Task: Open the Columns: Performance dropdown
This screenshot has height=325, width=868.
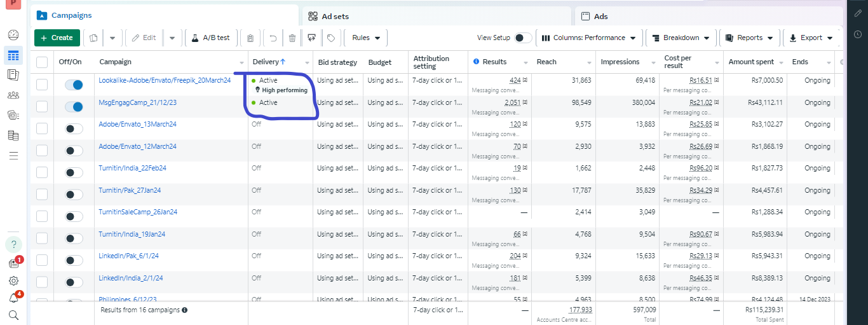Action: pos(588,38)
